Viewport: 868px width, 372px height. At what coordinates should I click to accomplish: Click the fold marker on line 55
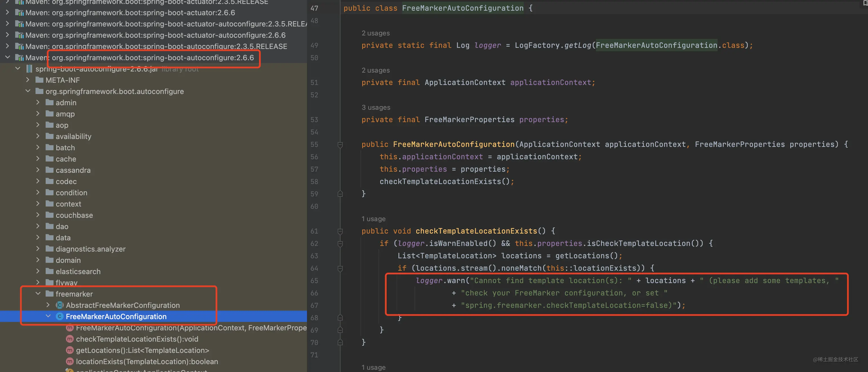pyautogui.click(x=340, y=144)
